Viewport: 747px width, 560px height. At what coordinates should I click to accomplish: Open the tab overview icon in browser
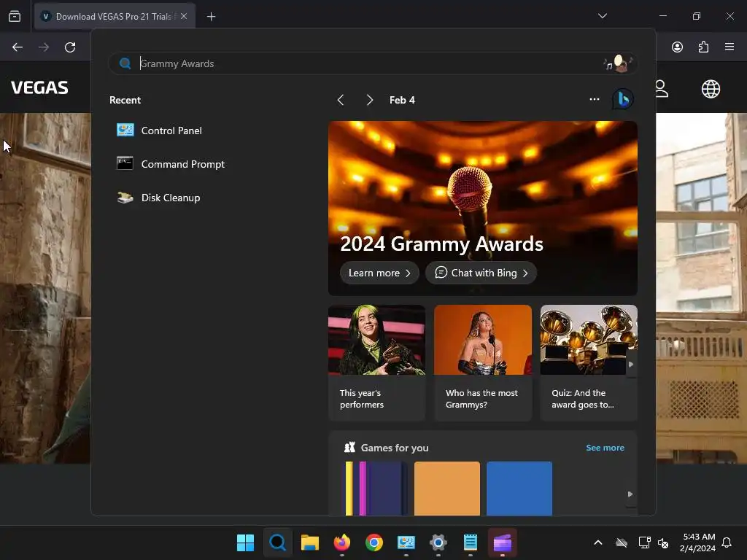15,16
